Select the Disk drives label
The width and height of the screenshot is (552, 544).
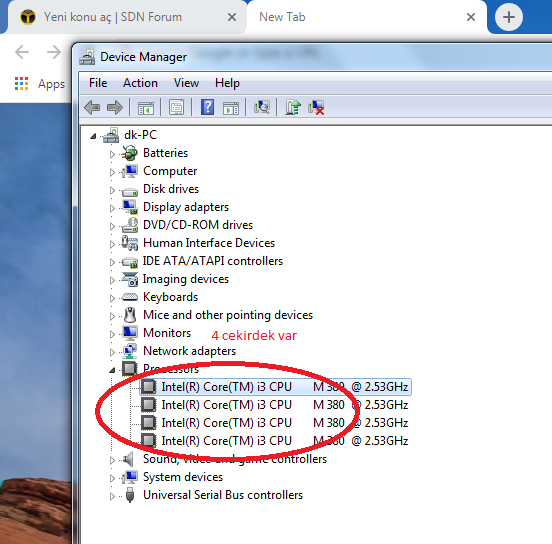(171, 189)
